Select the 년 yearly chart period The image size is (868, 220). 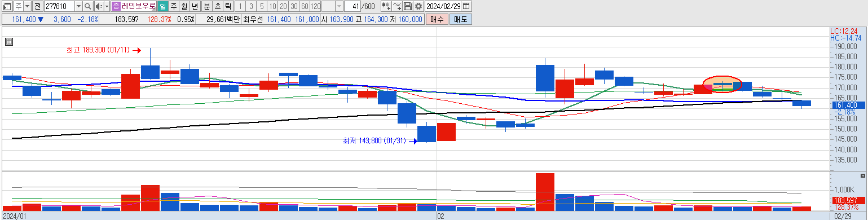(x=195, y=6)
